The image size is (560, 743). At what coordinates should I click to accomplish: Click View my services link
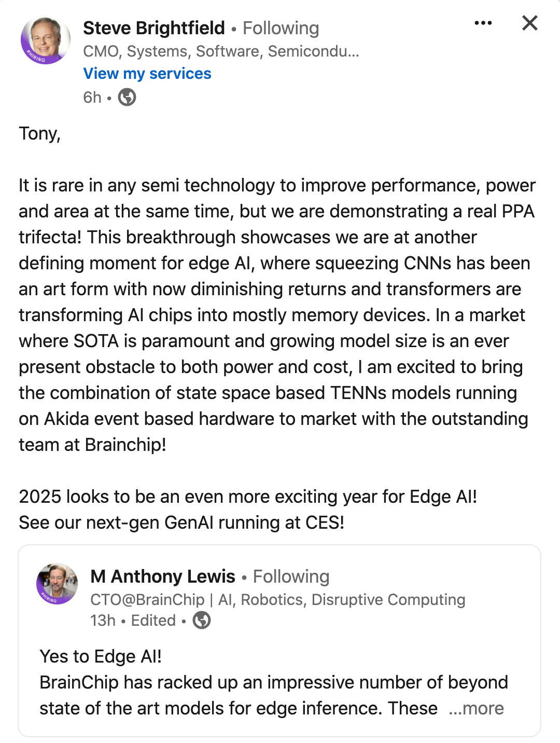147,74
